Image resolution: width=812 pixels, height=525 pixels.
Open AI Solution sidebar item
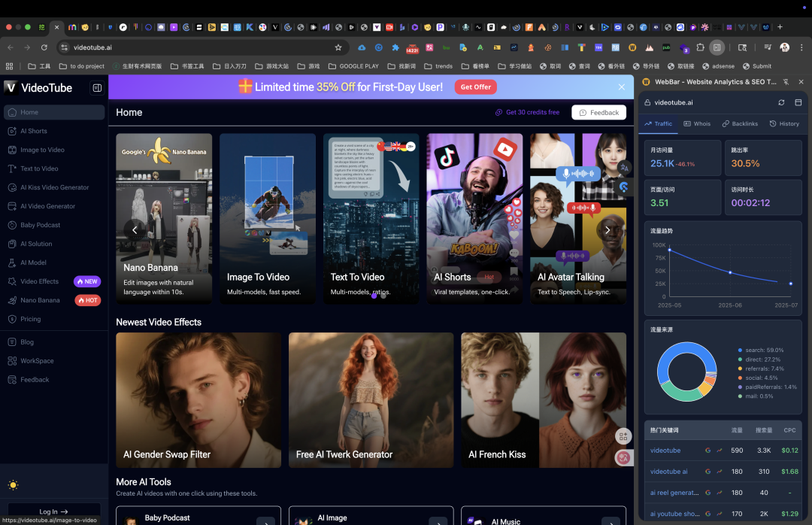[54, 244]
